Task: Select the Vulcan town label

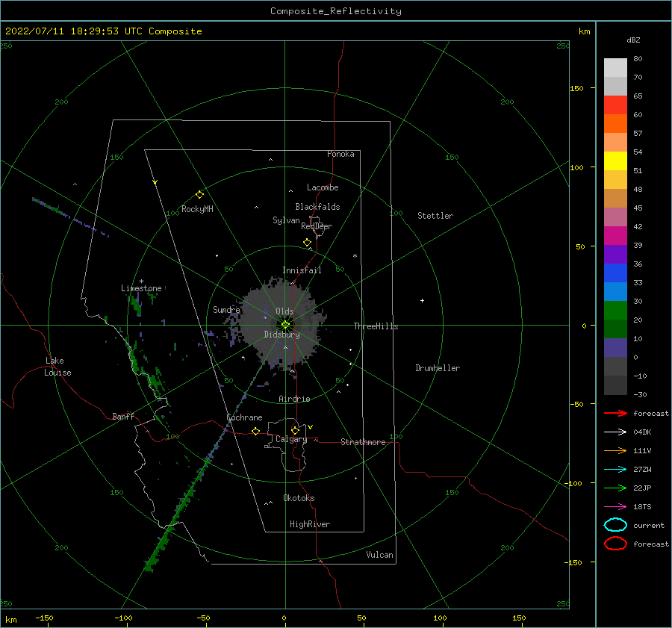Action: (380, 555)
